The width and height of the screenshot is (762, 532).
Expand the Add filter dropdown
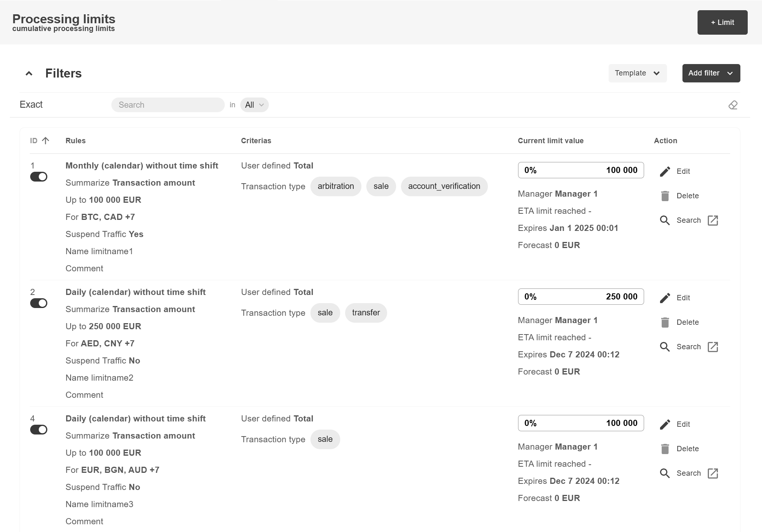tap(711, 73)
